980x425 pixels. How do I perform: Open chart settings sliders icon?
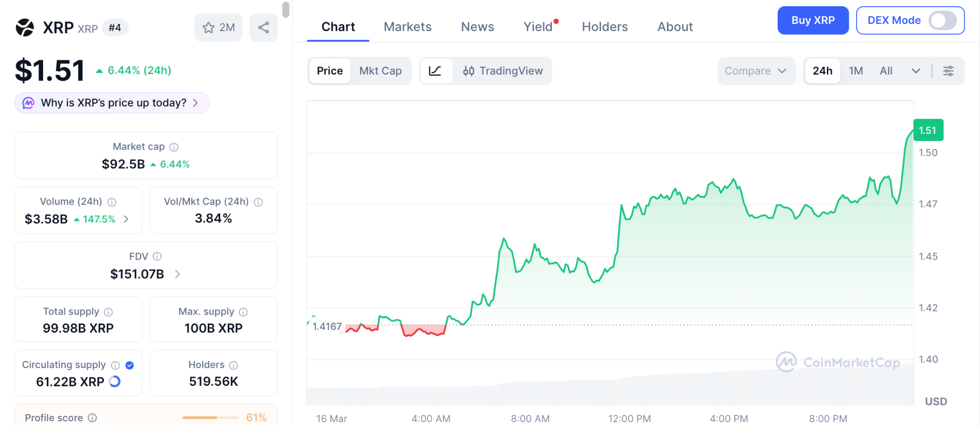point(948,71)
